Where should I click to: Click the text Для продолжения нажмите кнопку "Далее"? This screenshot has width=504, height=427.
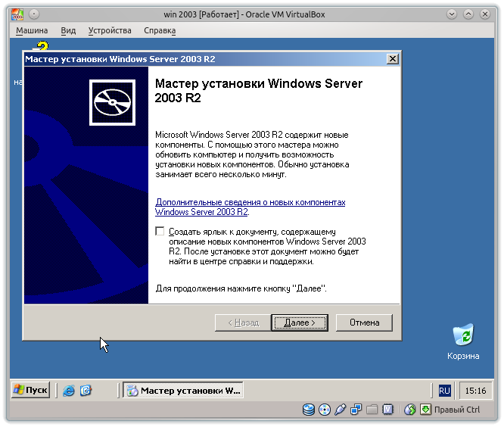tap(241, 288)
